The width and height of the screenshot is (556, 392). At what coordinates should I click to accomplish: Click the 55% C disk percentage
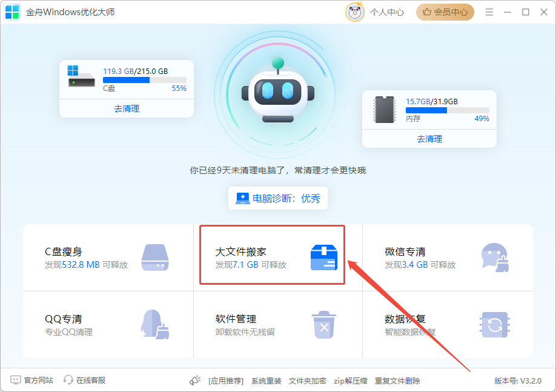tap(179, 88)
